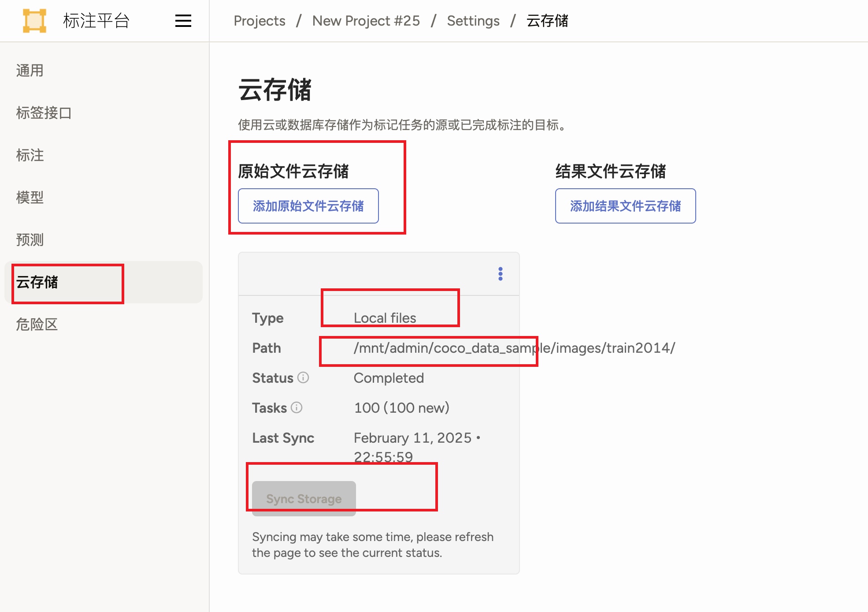Click the Local files type value
This screenshot has width=868, height=612.
pyautogui.click(x=384, y=317)
